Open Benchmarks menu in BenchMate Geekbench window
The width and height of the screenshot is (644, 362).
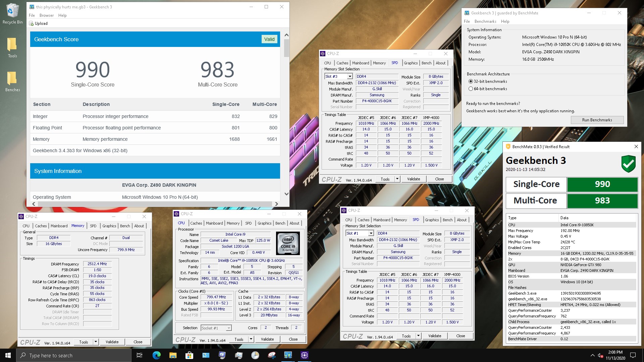click(x=485, y=21)
